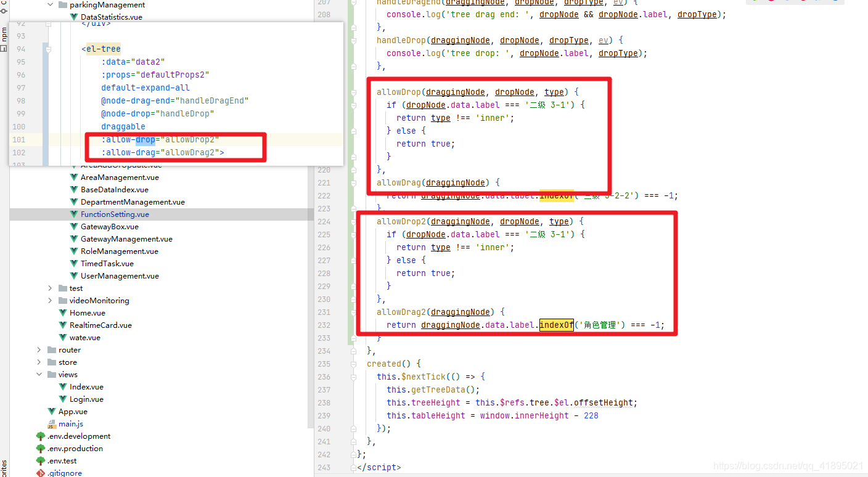This screenshot has width=868, height=477.
Task: Click the Vue icon of GatewayBox.vue
Action: (74, 227)
